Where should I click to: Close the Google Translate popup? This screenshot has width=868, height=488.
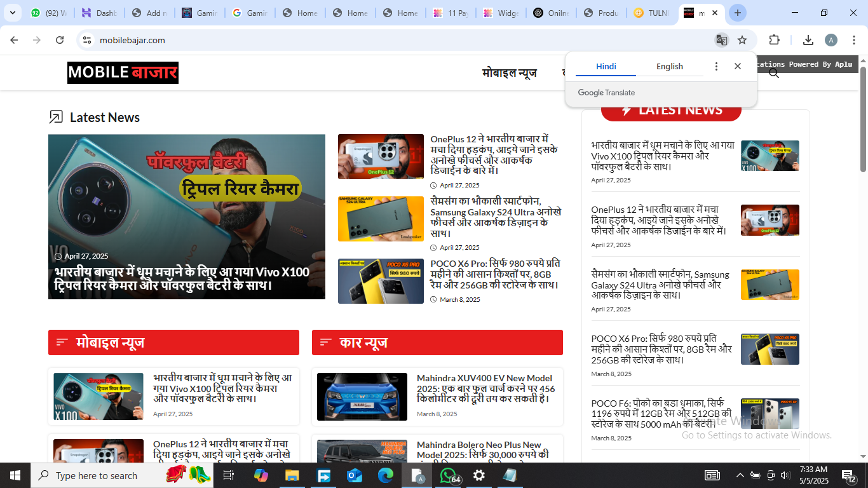pos(737,66)
